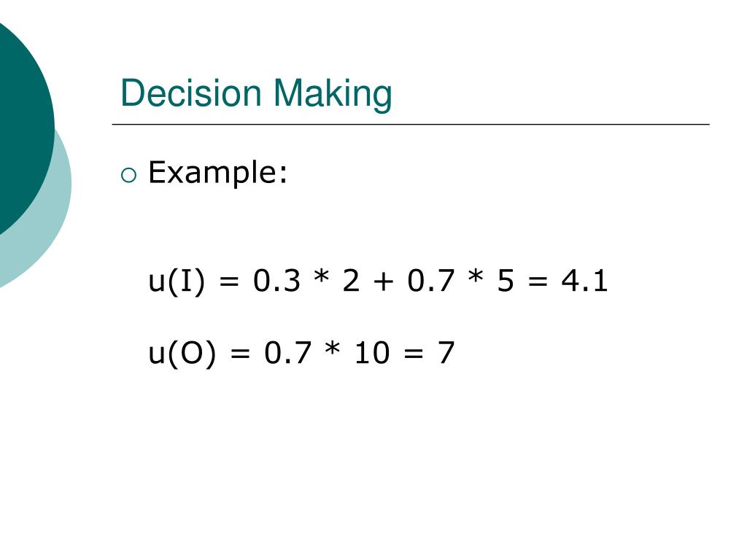Select the final result 7
Image resolution: width=747 pixels, height=560 pixels.
[446, 353]
